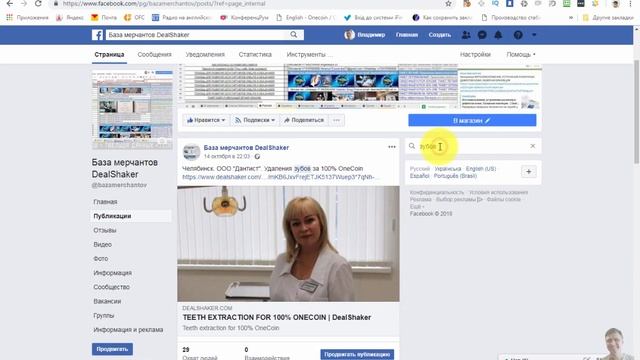This screenshot has width=640, height=360.
Task: Expand the Помощь dropdown
Action: coord(521,54)
